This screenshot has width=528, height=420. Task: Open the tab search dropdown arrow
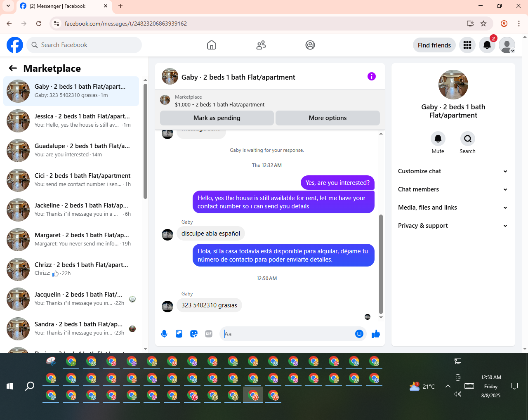(x=8, y=6)
